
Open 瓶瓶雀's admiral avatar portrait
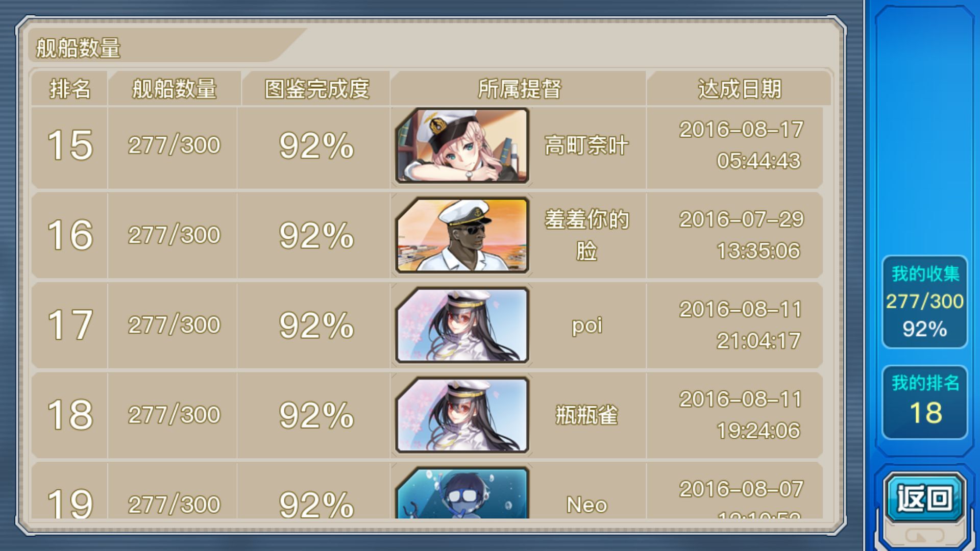(x=462, y=415)
